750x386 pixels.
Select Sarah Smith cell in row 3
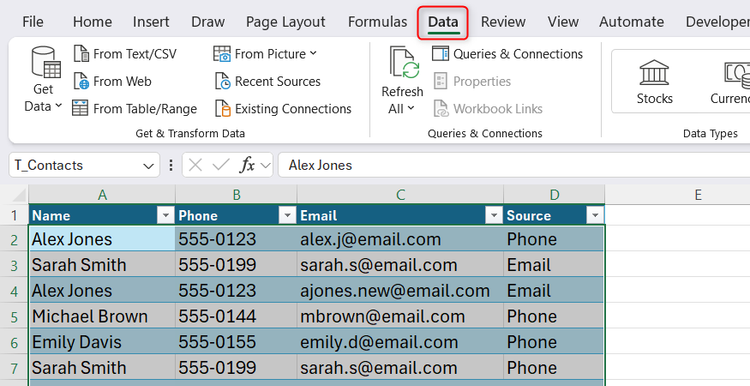[102, 265]
